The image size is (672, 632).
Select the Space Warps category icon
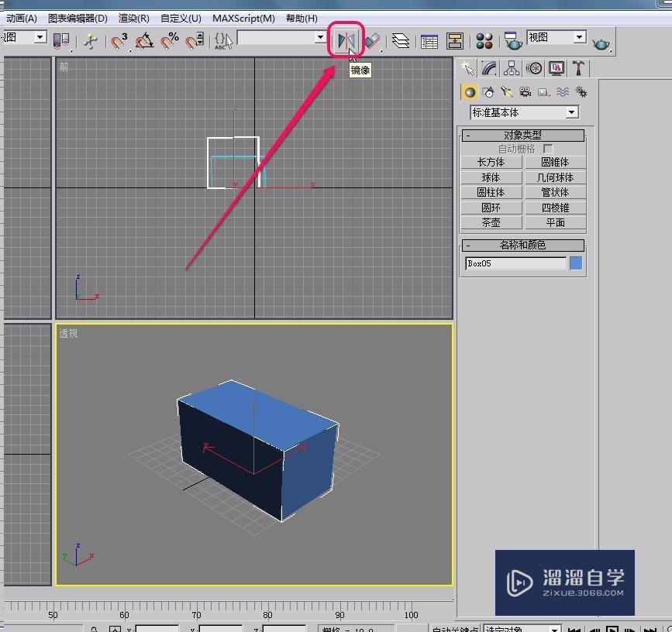pyautogui.click(x=562, y=91)
